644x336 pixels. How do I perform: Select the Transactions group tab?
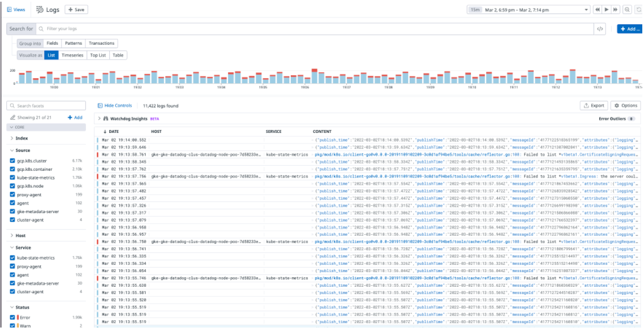101,43
